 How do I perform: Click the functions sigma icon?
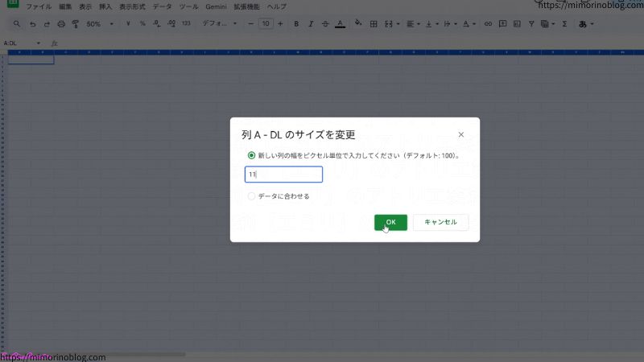565,24
